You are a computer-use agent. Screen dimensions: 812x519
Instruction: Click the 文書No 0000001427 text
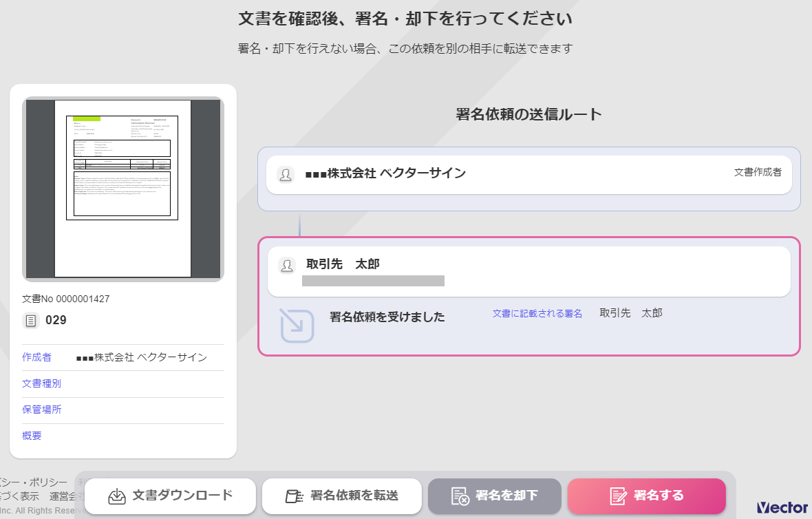coord(66,299)
